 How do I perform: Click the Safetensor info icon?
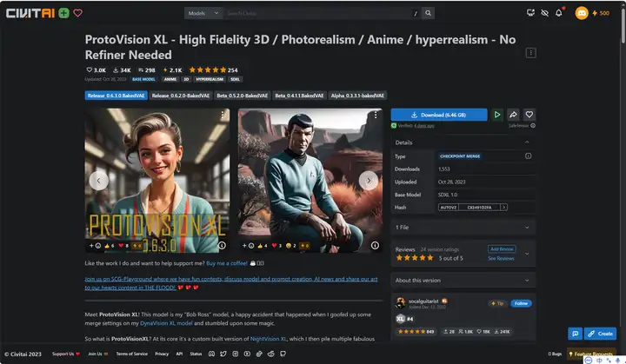point(533,125)
